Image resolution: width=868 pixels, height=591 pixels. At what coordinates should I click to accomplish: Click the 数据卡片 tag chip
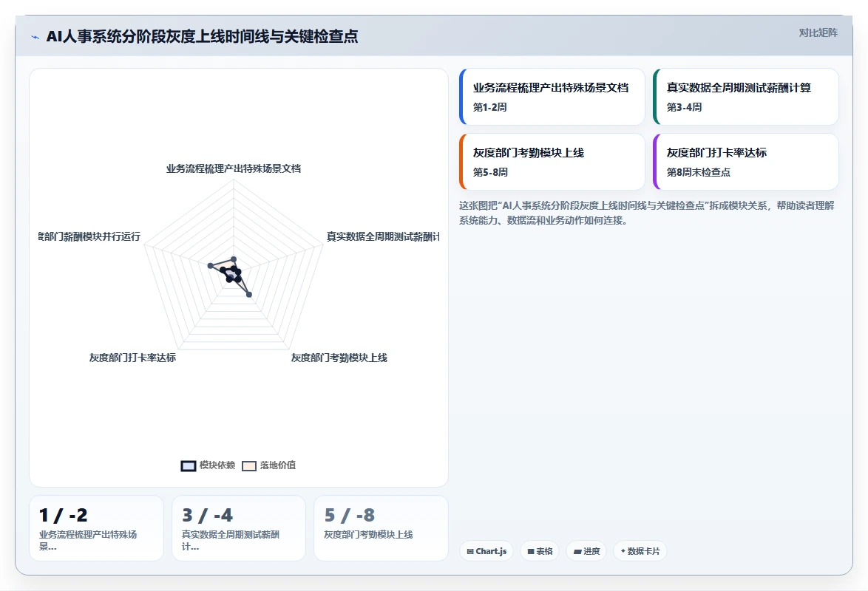tap(640, 551)
